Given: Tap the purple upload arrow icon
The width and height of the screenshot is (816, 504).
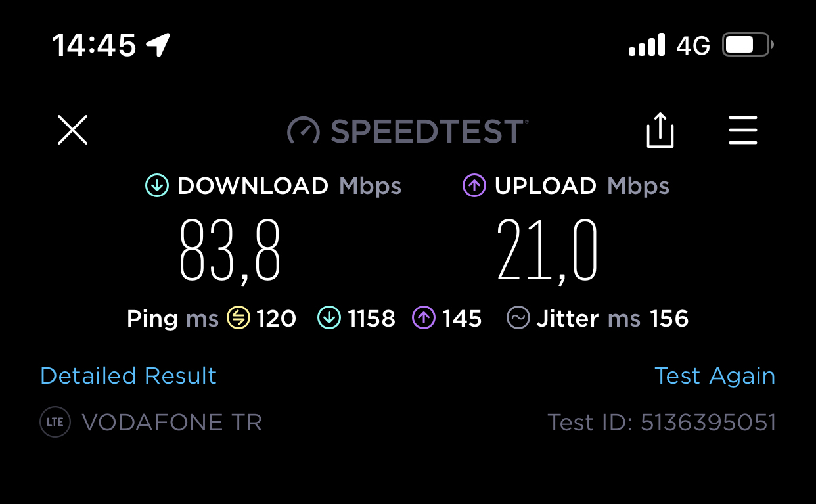Looking at the screenshot, I should click(474, 186).
